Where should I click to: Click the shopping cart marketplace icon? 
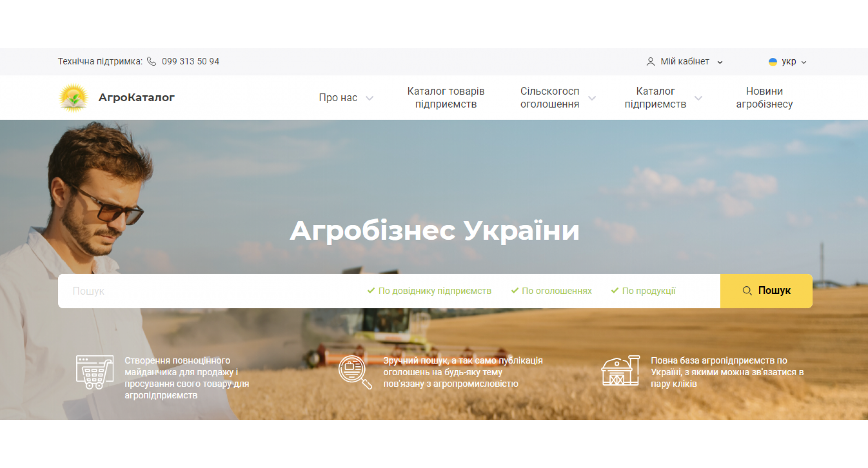click(95, 372)
